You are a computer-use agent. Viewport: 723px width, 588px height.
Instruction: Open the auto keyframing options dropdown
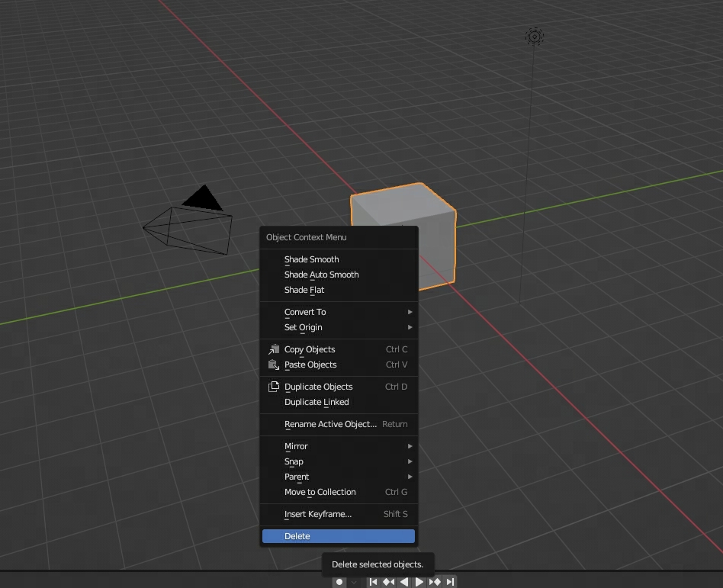(354, 582)
